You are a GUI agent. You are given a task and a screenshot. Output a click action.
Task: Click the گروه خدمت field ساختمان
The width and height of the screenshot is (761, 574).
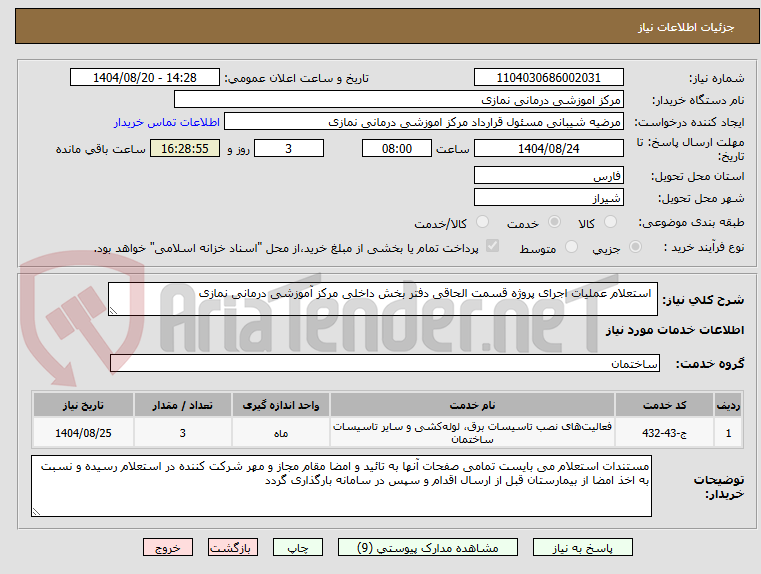[x=385, y=363]
